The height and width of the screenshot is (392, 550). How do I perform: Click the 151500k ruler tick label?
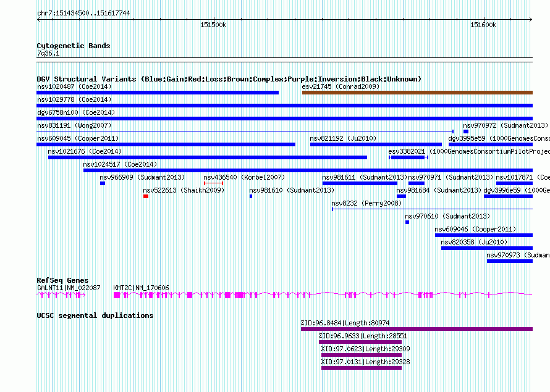tap(213, 25)
